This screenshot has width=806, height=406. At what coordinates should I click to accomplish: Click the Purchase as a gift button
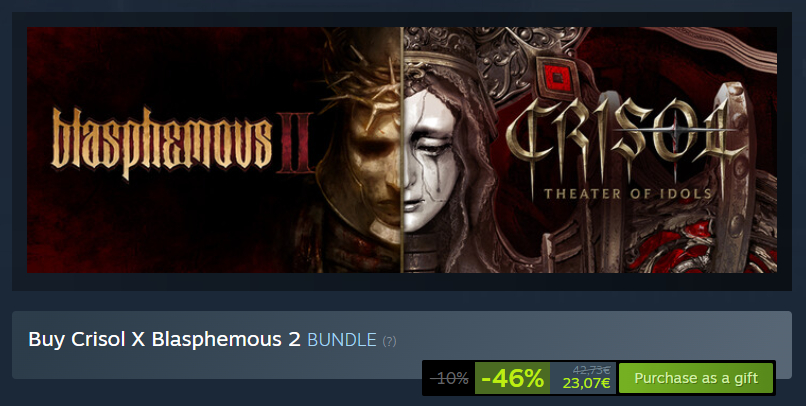coord(695,378)
